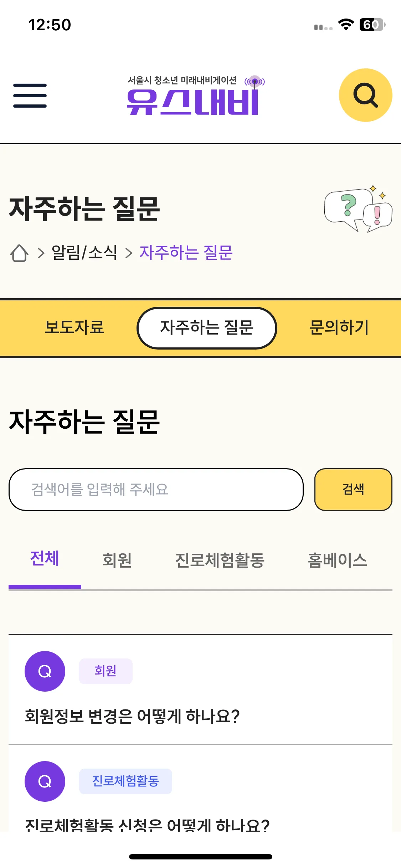Tap the yellow search magnifier icon
401x868 pixels.
tap(365, 95)
